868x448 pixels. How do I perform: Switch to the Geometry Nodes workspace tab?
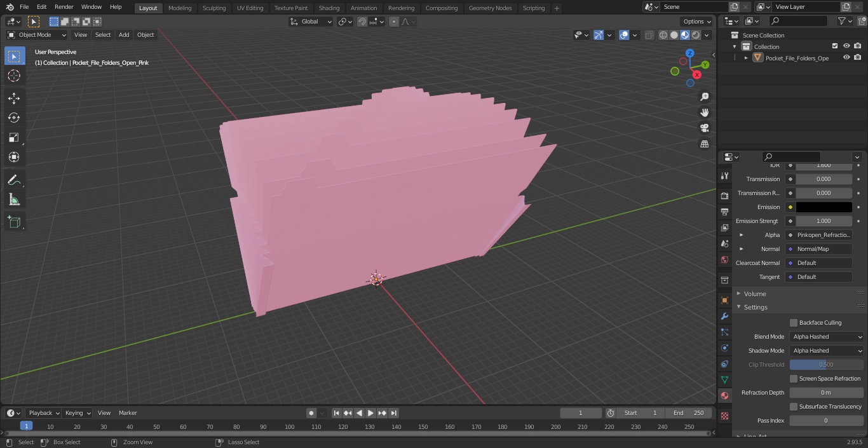click(x=490, y=8)
